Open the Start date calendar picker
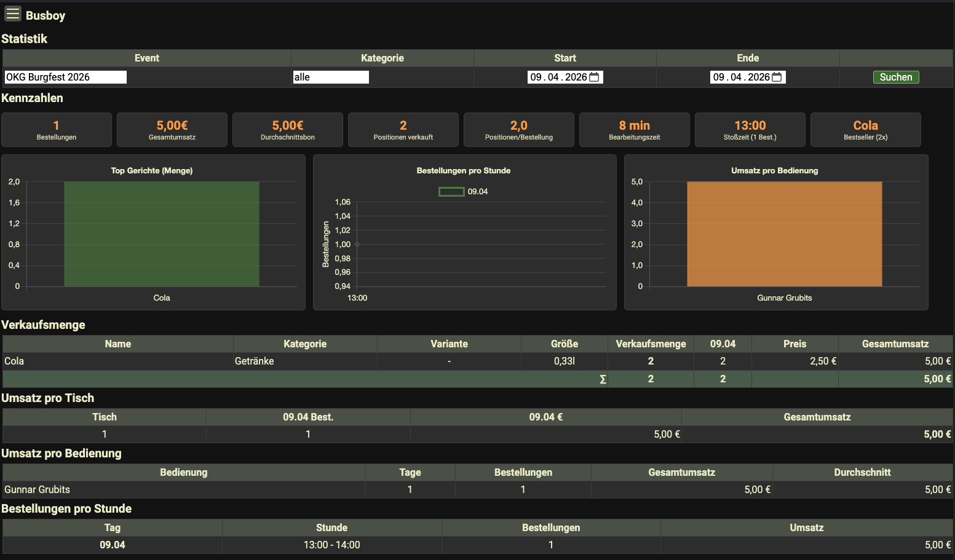 pos(594,77)
